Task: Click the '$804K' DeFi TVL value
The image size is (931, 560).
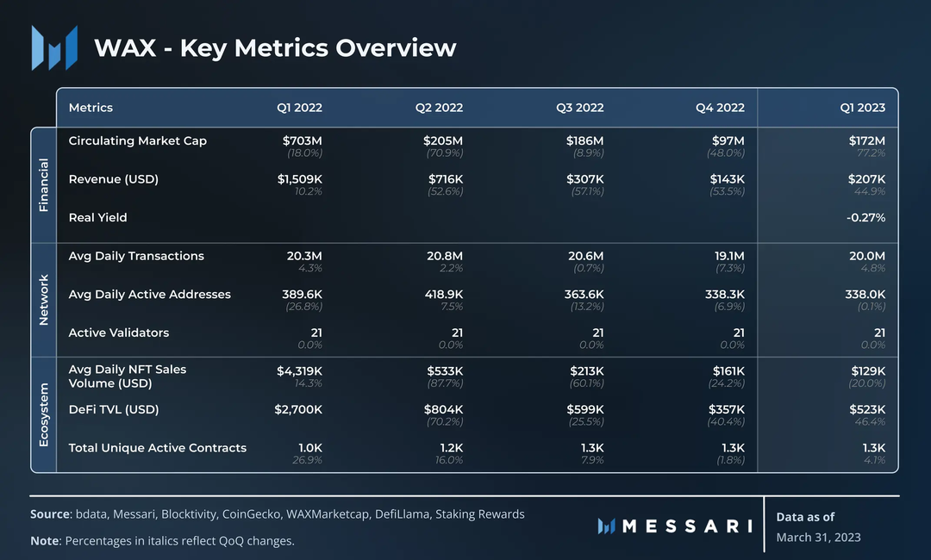Action: (x=444, y=409)
